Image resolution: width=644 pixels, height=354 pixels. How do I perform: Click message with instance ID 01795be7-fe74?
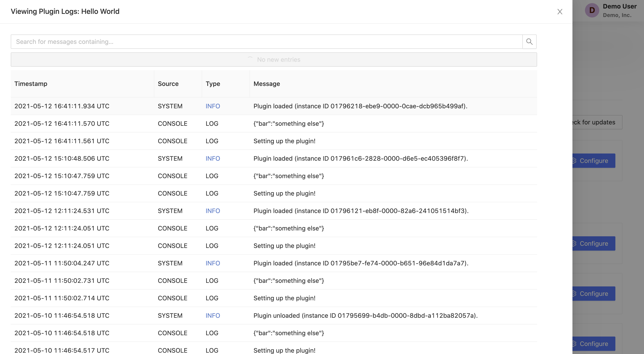click(x=361, y=263)
